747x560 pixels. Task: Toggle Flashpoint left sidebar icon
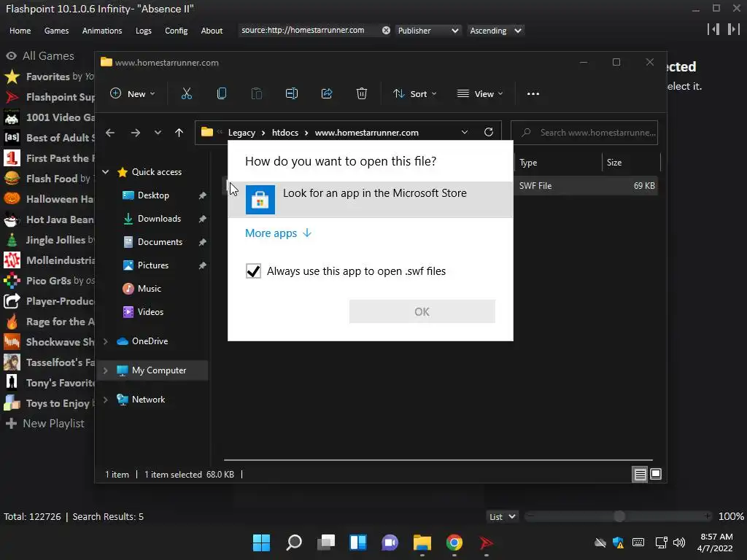[x=713, y=29]
